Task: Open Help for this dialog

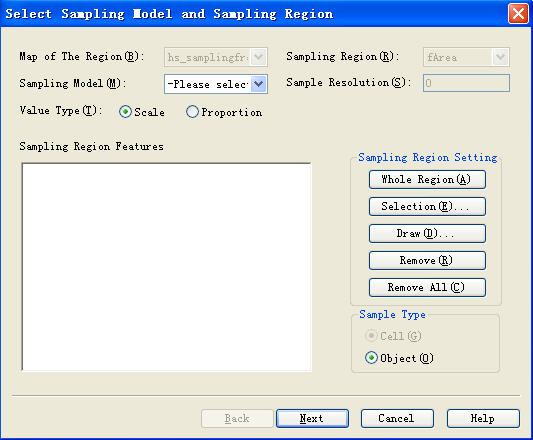Action: coord(483,418)
